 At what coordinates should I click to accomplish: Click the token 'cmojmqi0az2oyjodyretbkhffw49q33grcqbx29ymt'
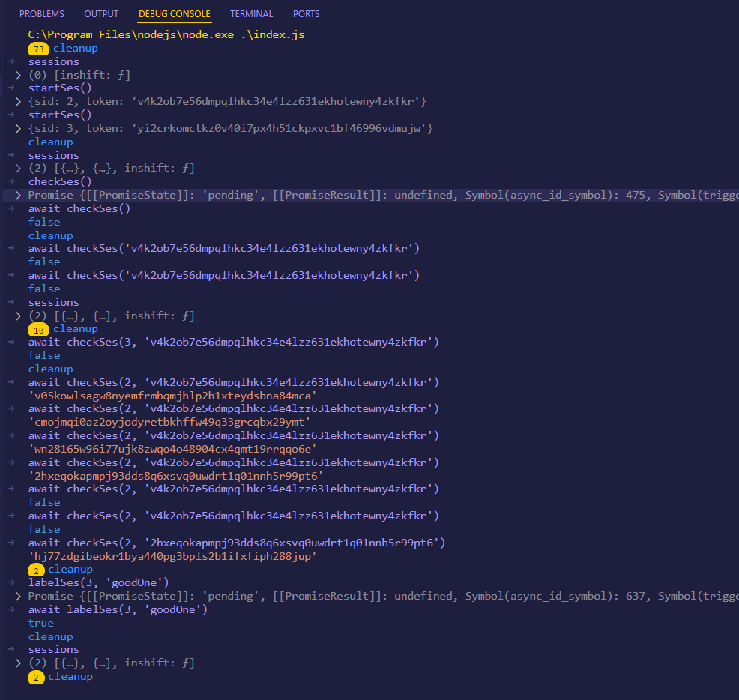coord(169,423)
